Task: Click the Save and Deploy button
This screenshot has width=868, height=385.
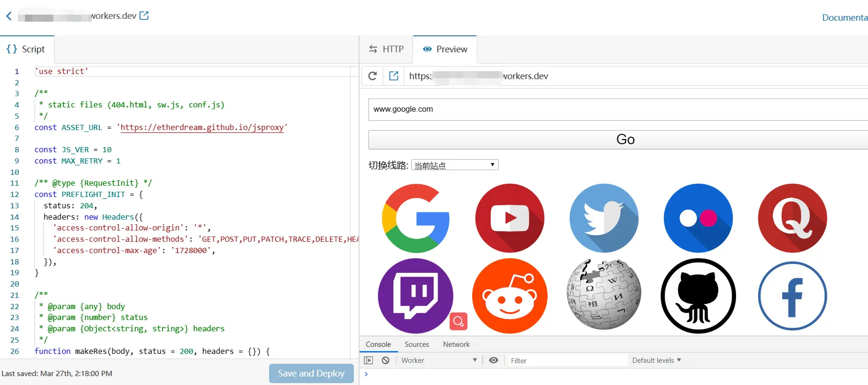Action: coord(311,373)
